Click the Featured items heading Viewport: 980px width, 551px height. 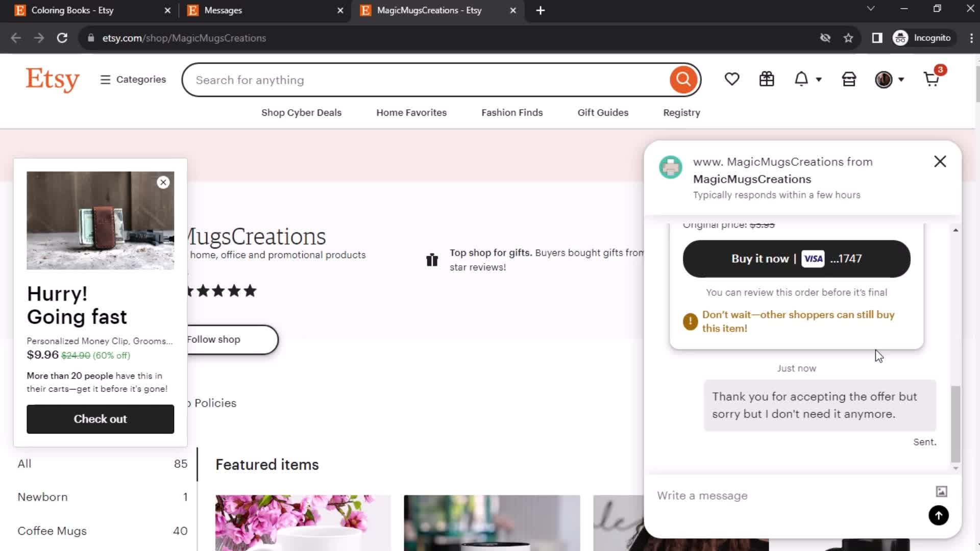pos(267,465)
